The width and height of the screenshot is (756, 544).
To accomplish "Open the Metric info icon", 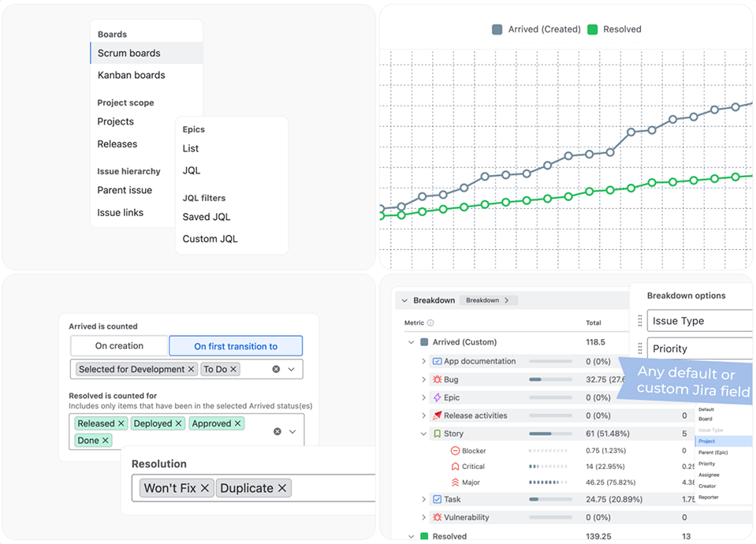I will tap(430, 322).
